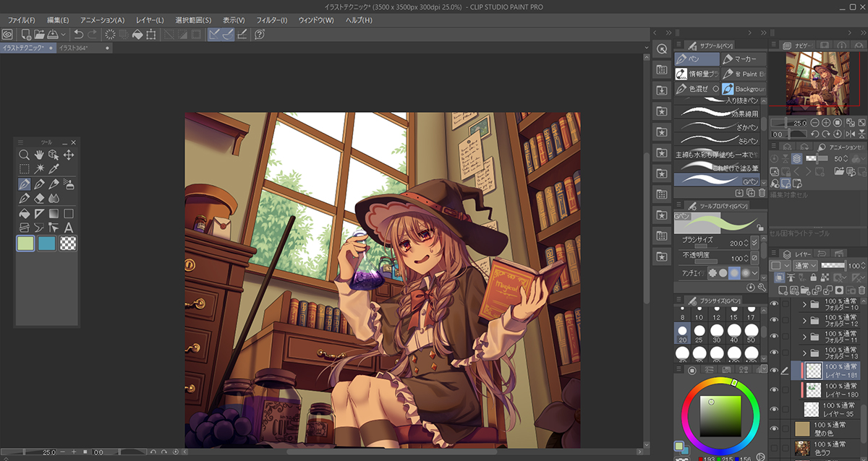Select the Auto Select magic wand tool
868x461 pixels.
[39, 169]
